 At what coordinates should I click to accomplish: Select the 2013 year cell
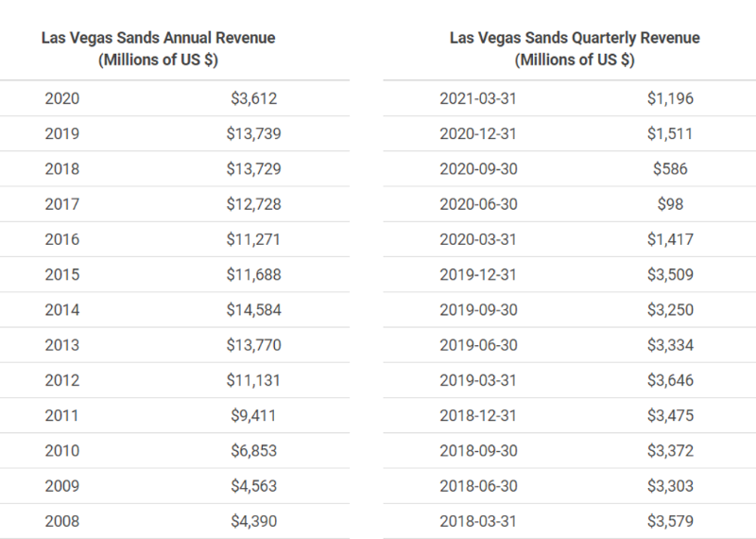61,345
